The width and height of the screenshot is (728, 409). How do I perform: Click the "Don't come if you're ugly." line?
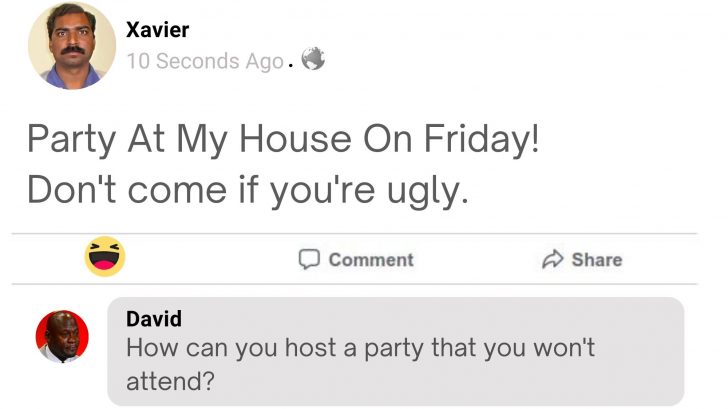246,189
